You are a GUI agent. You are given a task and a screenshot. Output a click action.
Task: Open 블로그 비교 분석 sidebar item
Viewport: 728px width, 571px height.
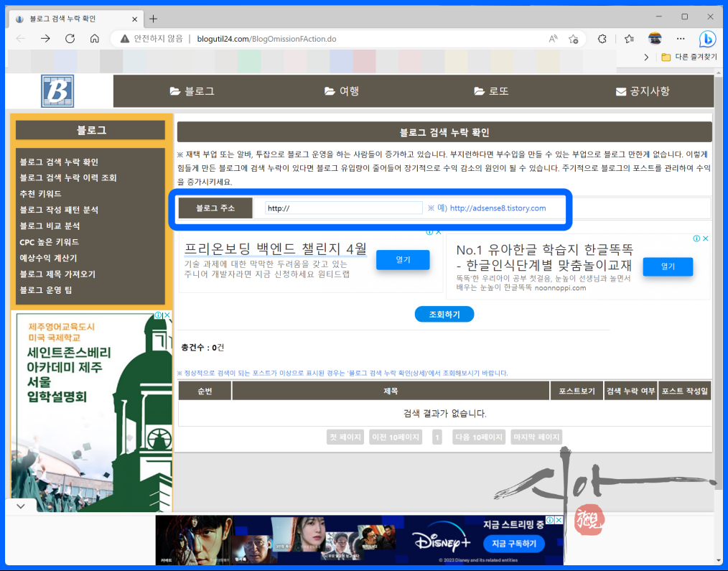50,226
